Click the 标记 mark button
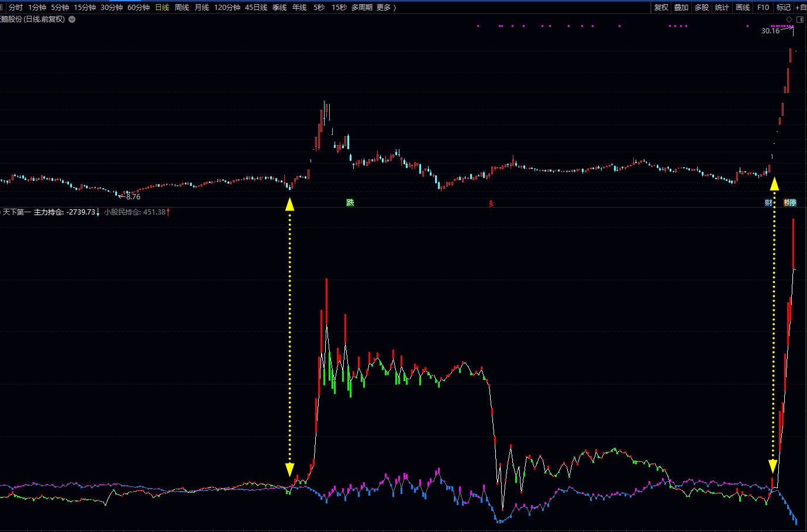 point(784,8)
